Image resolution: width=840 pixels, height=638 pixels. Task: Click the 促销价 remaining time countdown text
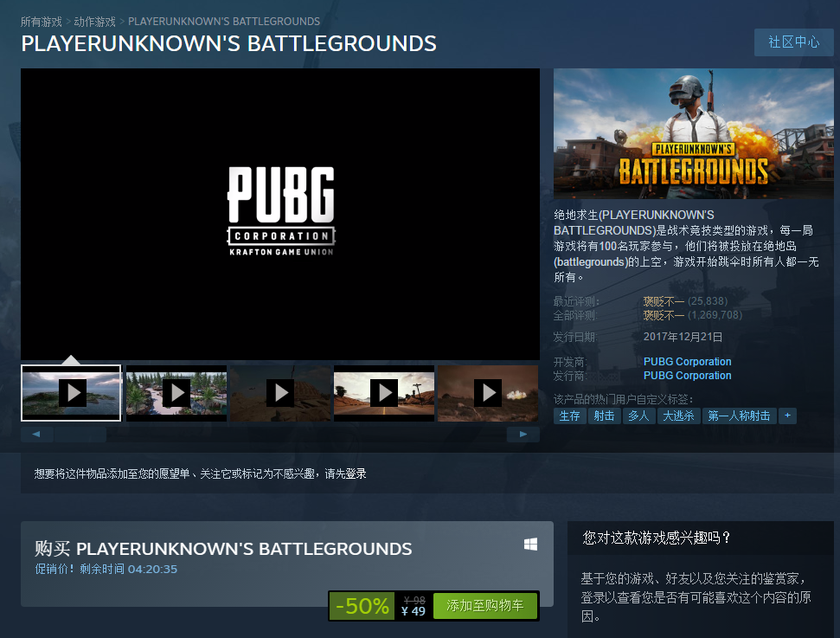click(106, 570)
